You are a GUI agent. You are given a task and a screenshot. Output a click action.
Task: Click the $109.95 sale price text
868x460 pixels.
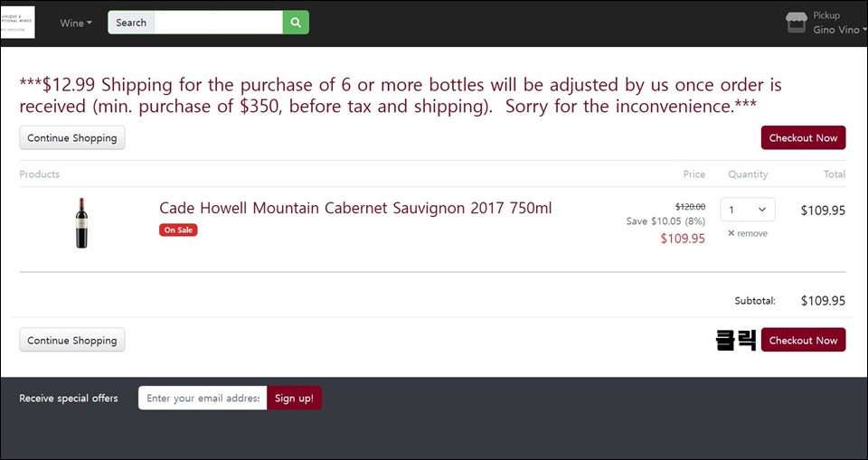[683, 239]
